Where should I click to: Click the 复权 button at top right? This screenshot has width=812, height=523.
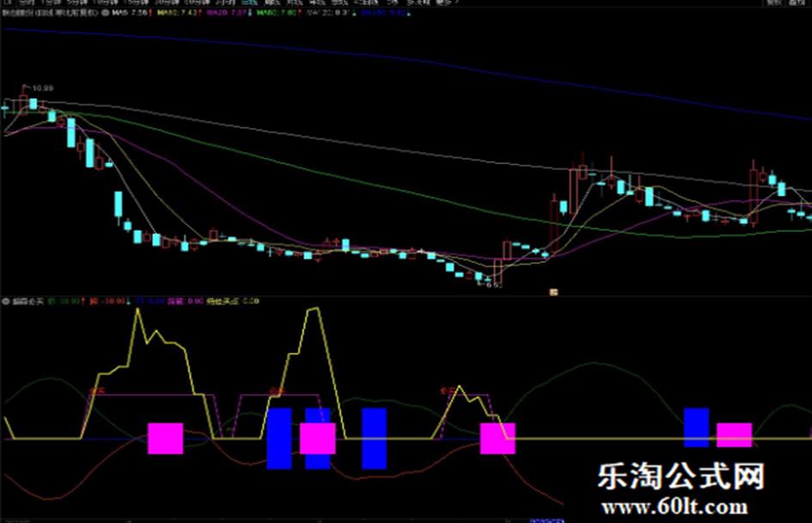773,3
